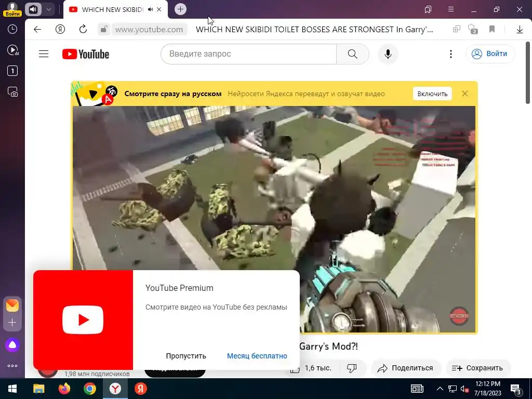Viewport: 532px width, 399px height.
Task: Go back with the left arrow
Action: pos(37,30)
